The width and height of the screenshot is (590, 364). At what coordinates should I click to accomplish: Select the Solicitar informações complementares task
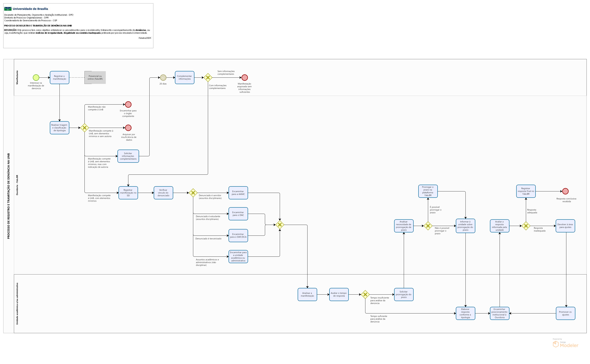coord(128,156)
